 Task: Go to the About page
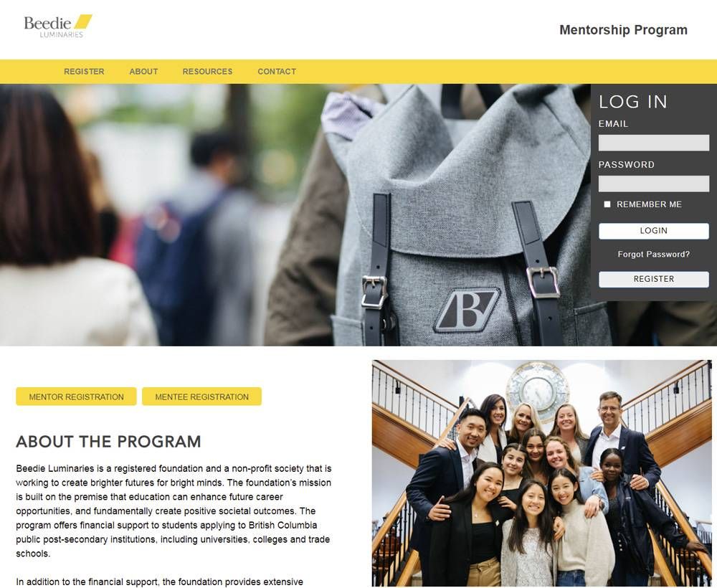[143, 71]
